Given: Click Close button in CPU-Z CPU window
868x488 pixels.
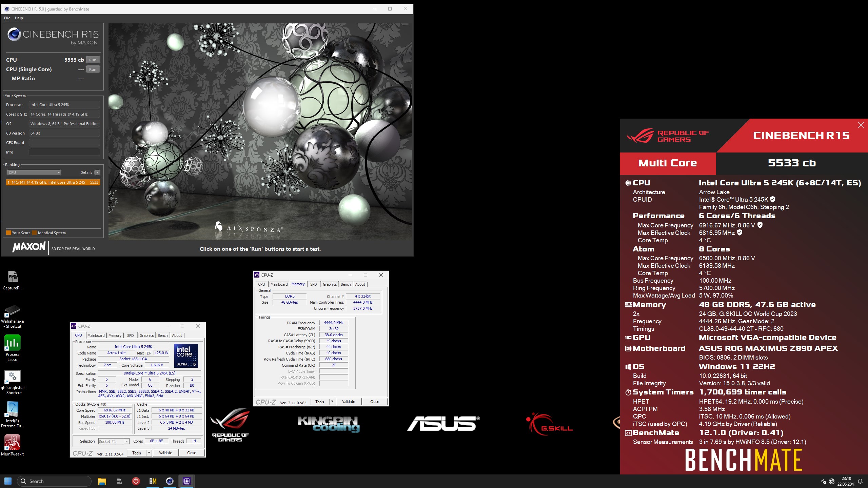Looking at the screenshot, I should point(192,453).
